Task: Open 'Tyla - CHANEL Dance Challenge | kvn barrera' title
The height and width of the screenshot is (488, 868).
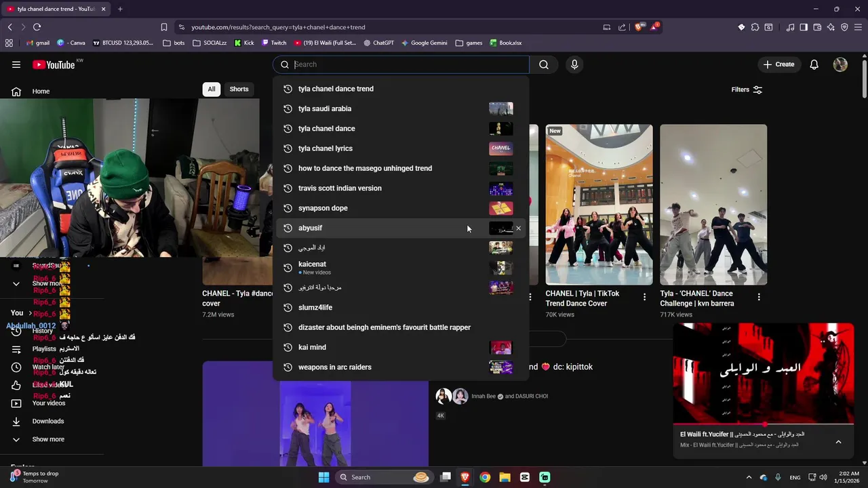Action: 697,298
